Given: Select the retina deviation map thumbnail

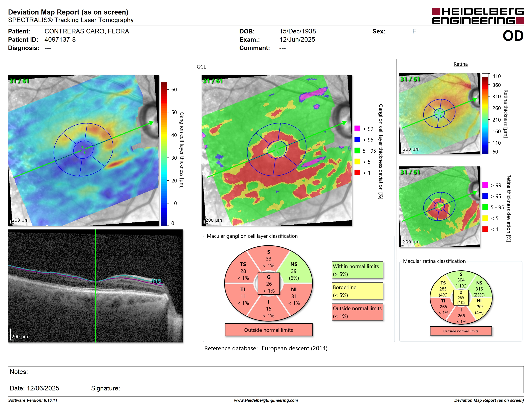Looking at the screenshot, I should point(439,207).
